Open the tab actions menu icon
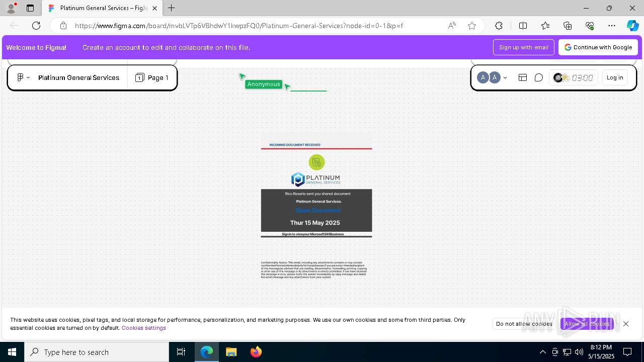Screen dimensions: 644x362 30,8
